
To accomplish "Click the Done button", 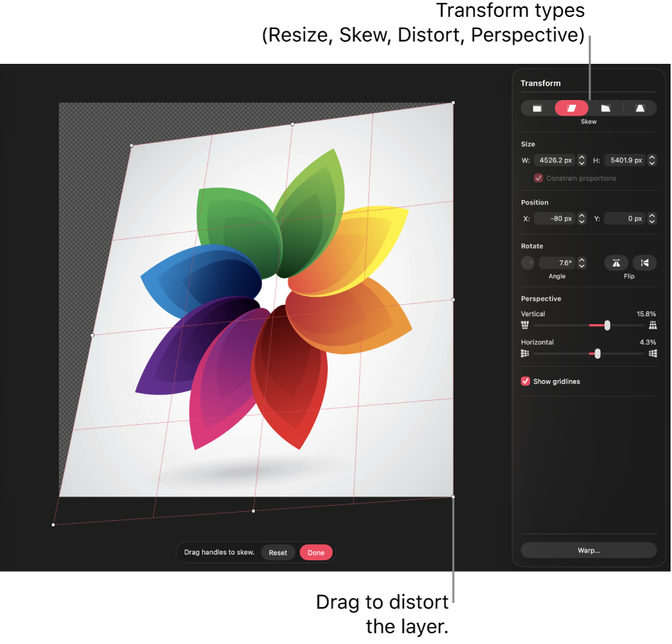I will click(316, 553).
